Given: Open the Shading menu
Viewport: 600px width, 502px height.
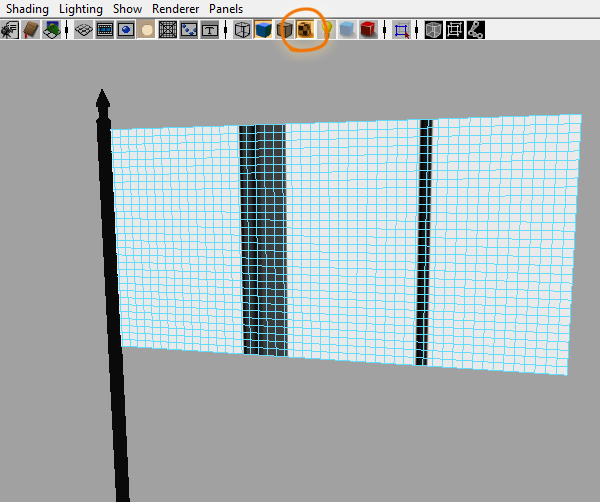Looking at the screenshot, I should point(27,9).
